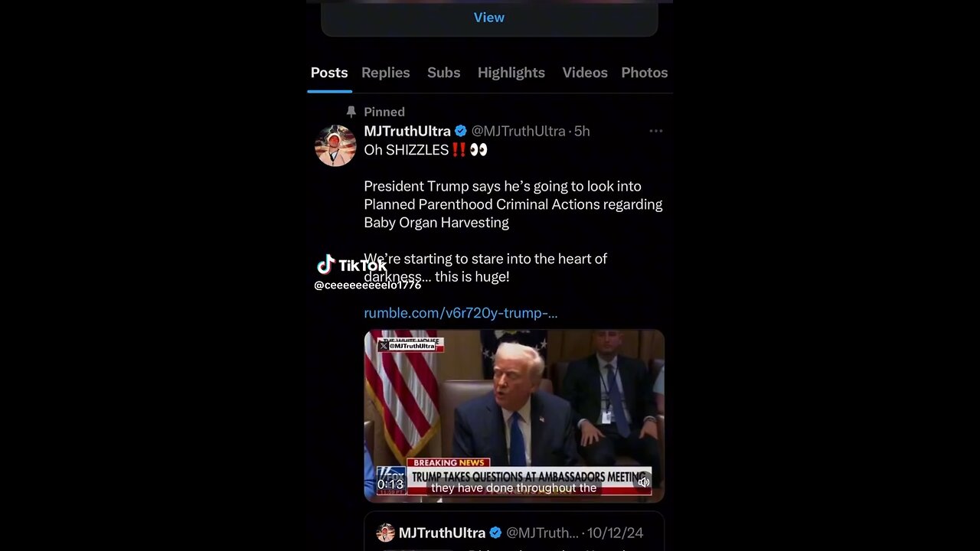Image resolution: width=980 pixels, height=551 pixels.
Task: Click the quoted post's verified badge
Action: tap(495, 533)
